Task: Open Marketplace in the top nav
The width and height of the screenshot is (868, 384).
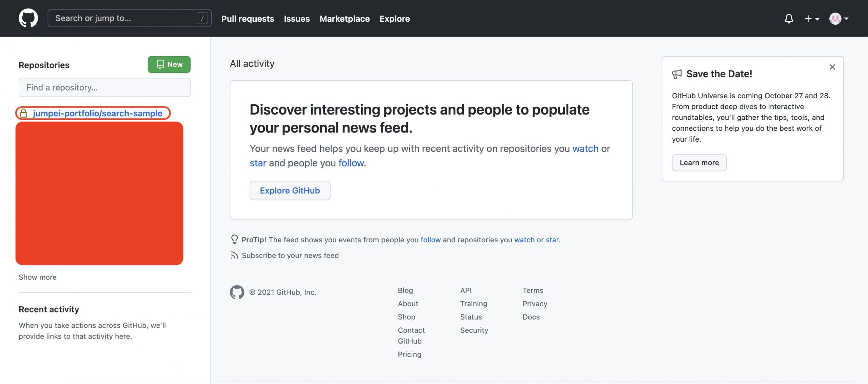Action: [x=344, y=19]
